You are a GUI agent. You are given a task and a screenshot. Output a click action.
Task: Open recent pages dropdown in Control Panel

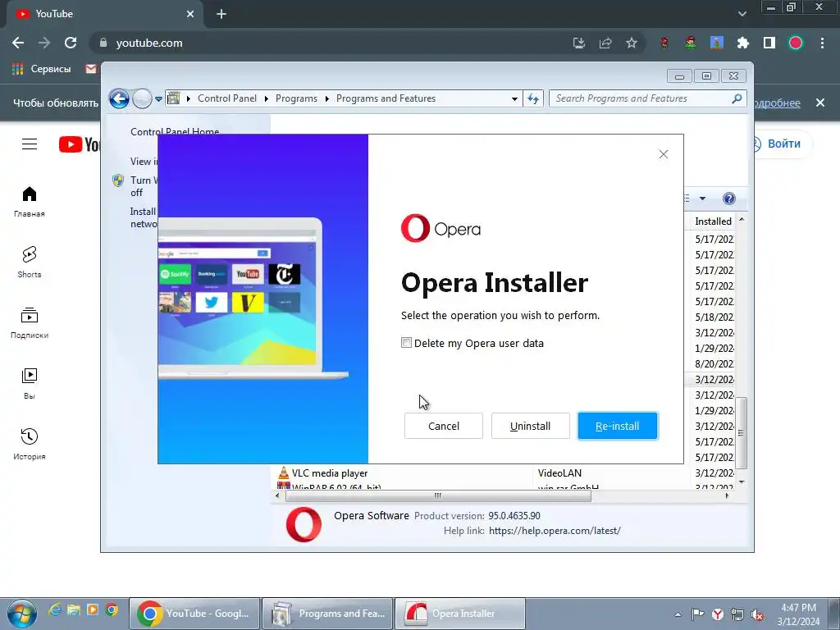(x=158, y=98)
